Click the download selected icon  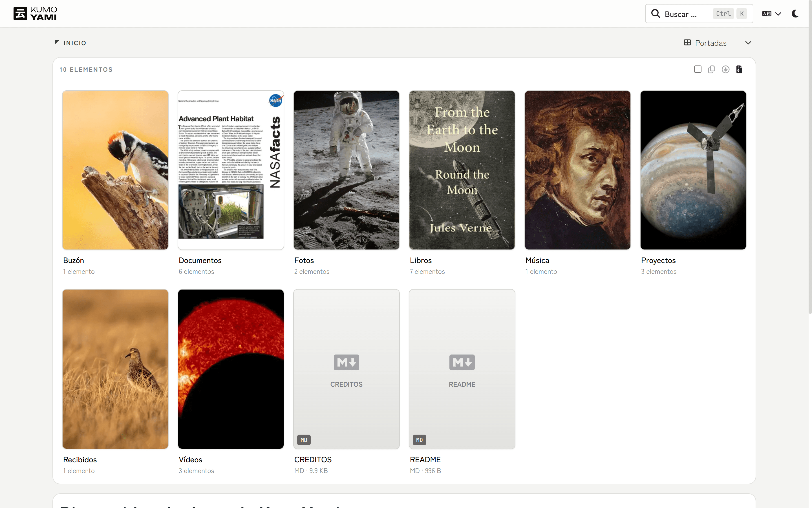(x=725, y=69)
